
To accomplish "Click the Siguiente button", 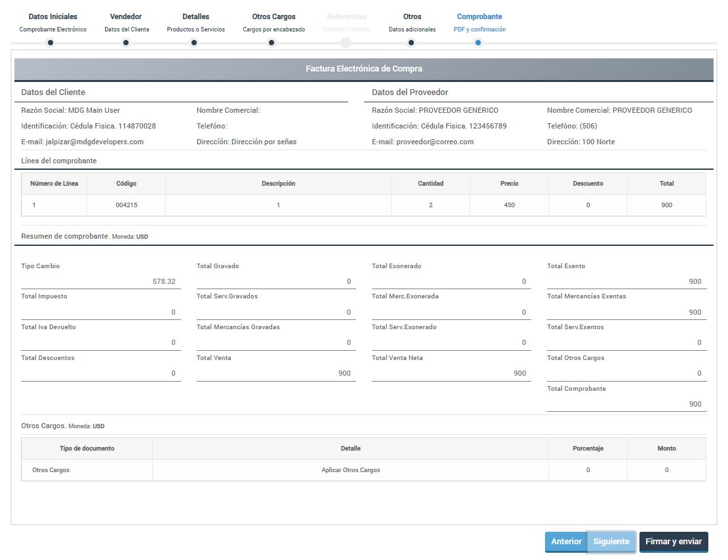I will click(611, 542).
